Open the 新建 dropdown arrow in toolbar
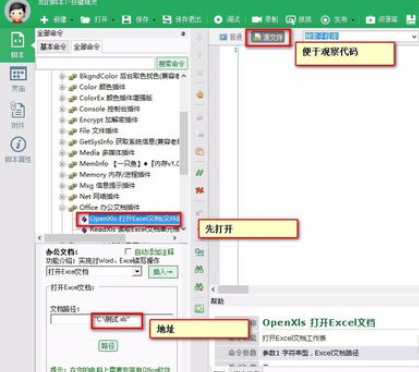This screenshot has height=372, width=419. (72, 20)
